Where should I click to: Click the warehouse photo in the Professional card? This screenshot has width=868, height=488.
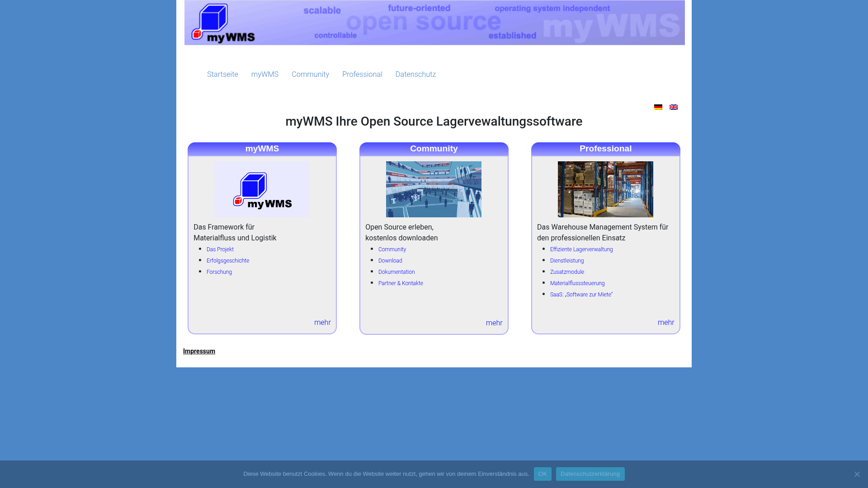[605, 189]
